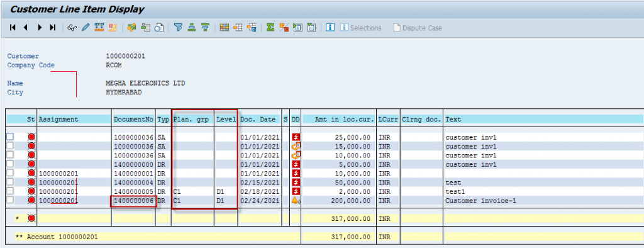Open Selections button
This screenshot has width=644, height=248.
point(361,28)
